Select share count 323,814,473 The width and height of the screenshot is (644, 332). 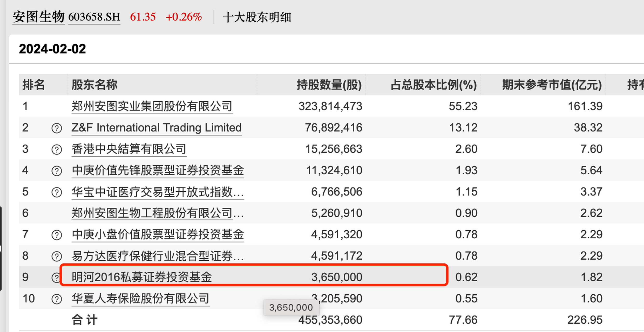(330, 106)
